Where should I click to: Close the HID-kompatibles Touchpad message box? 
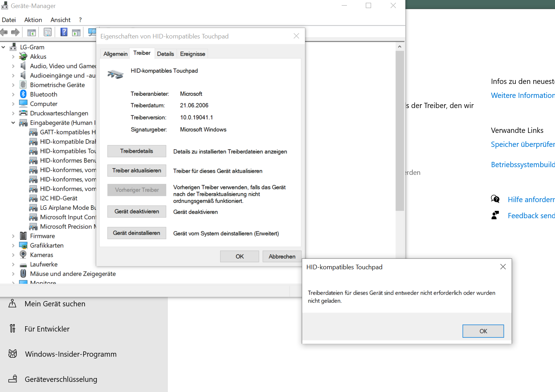click(503, 267)
